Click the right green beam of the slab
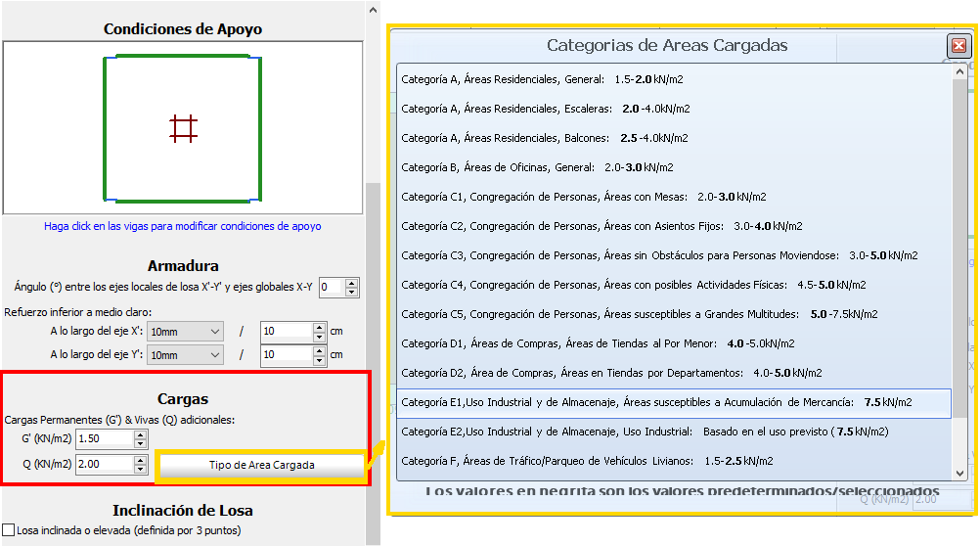Screen dimensions: 980x546 click(261, 128)
